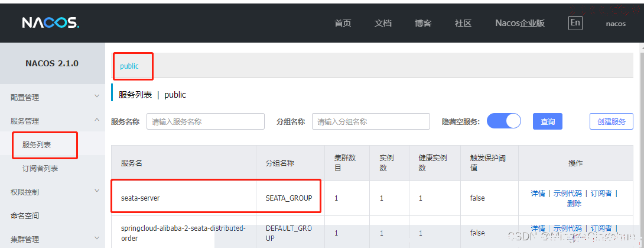This screenshot has width=644, height=248.
Task: Open 订阅者 for seata-server
Action: [x=601, y=194]
